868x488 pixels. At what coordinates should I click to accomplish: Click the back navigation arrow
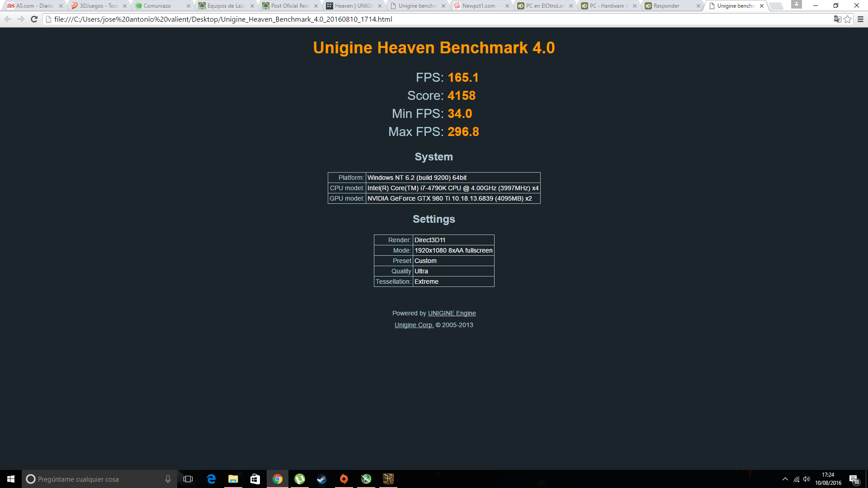pos(8,19)
